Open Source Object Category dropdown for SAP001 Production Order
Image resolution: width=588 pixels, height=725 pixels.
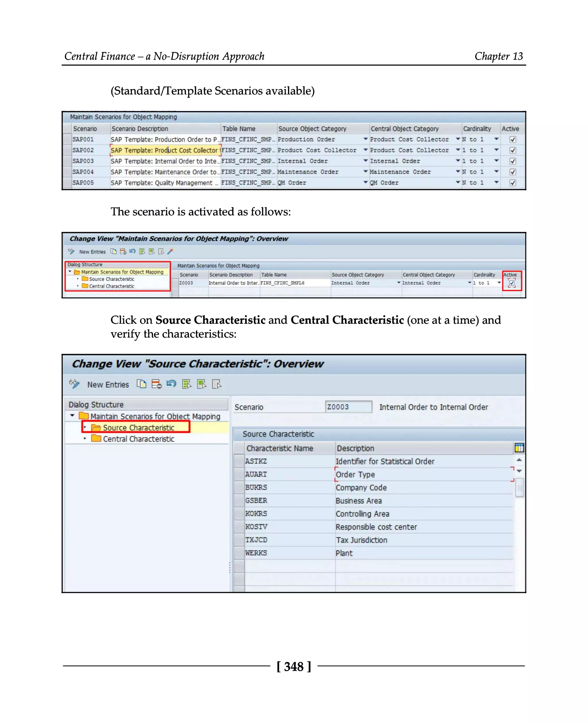point(365,139)
